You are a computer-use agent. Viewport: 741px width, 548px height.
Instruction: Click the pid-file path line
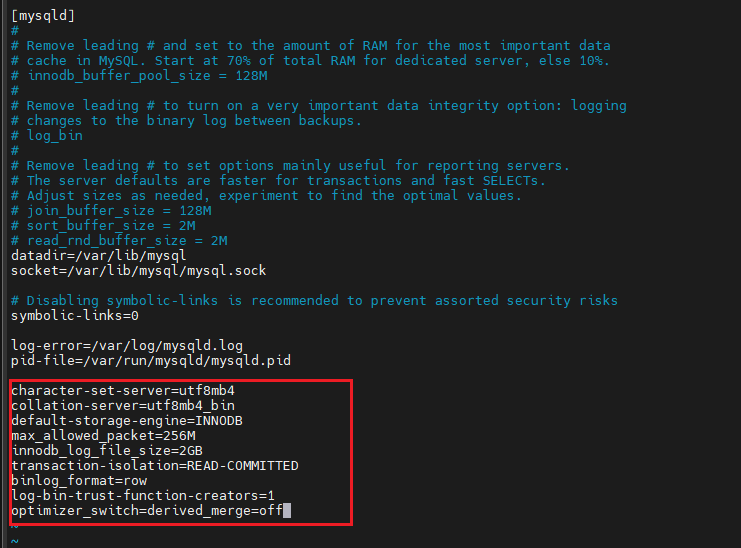151,361
